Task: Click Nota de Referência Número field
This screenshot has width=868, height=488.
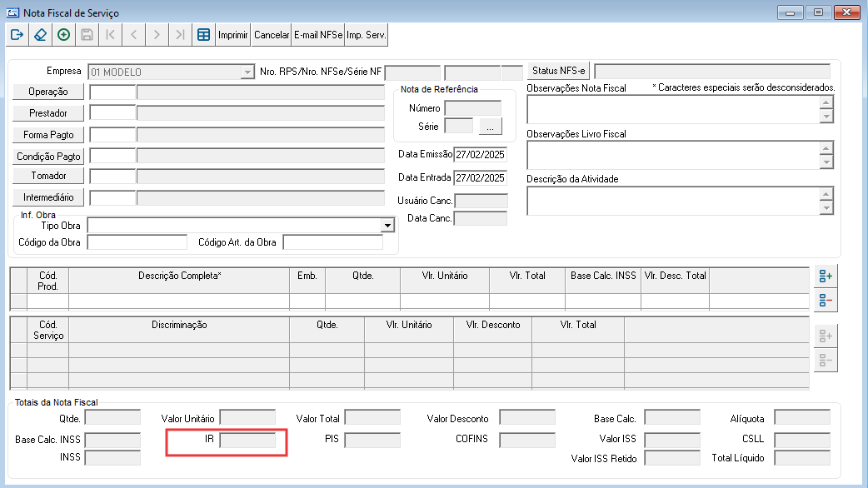Action: [x=473, y=108]
